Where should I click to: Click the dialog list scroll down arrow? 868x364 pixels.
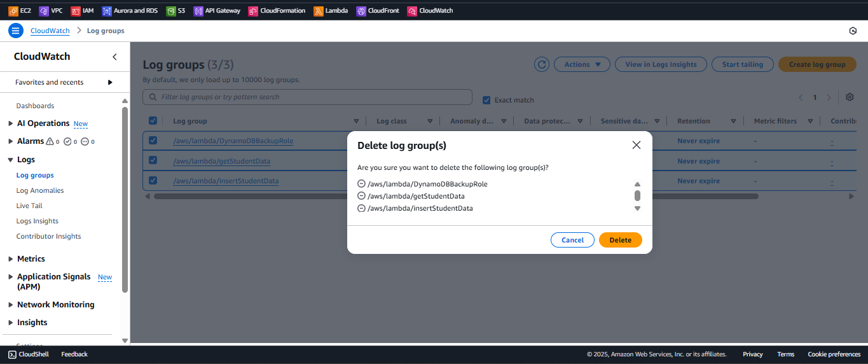[x=637, y=208]
